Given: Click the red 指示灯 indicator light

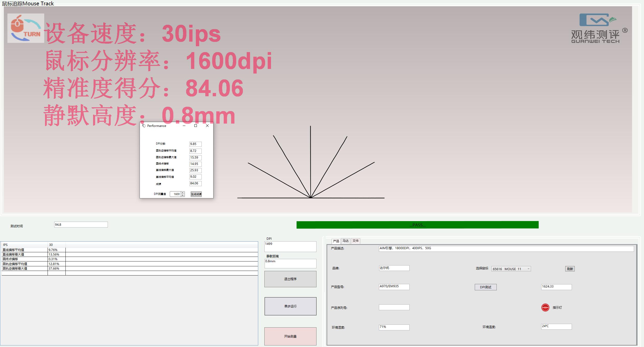Looking at the screenshot, I should (545, 307).
